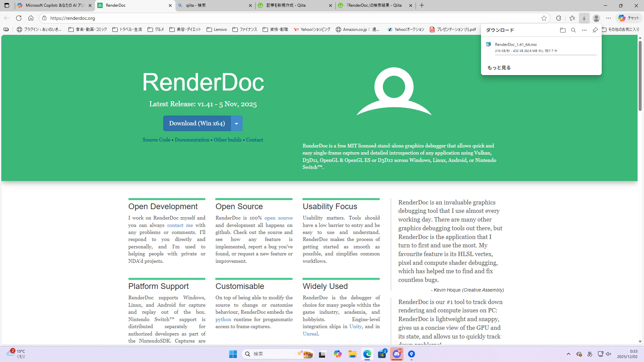
Task: Go to browser home page icon
Action: 31,18
